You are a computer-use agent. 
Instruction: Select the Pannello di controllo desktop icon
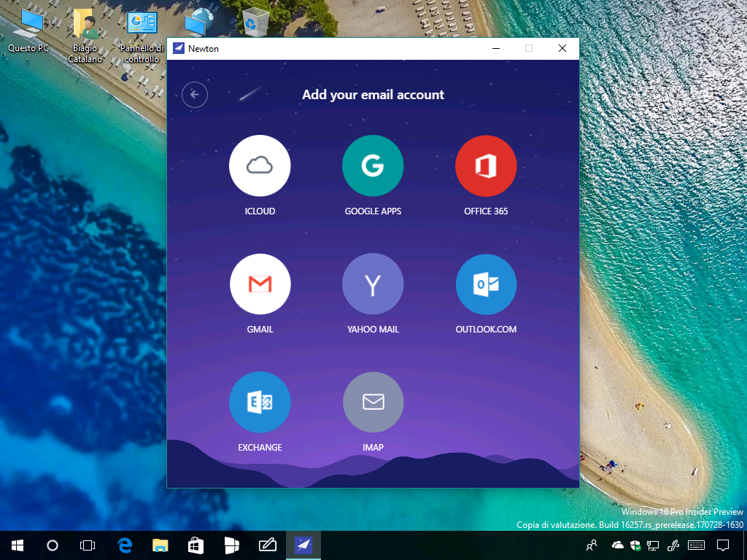point(142,37)
